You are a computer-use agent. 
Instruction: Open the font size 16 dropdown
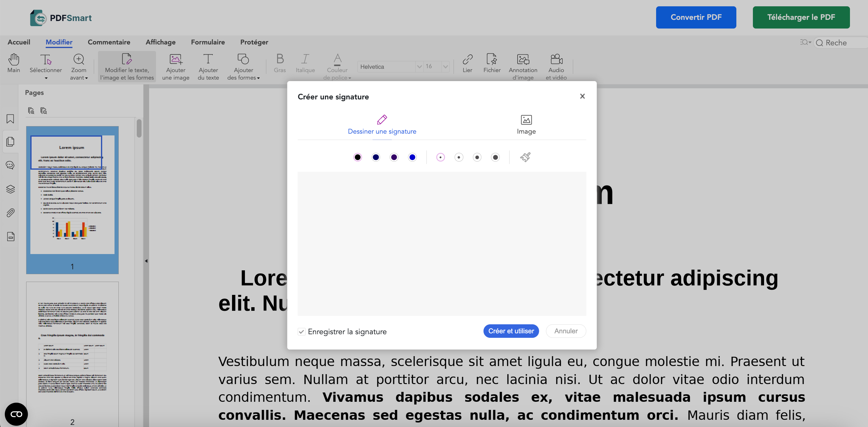445,66
